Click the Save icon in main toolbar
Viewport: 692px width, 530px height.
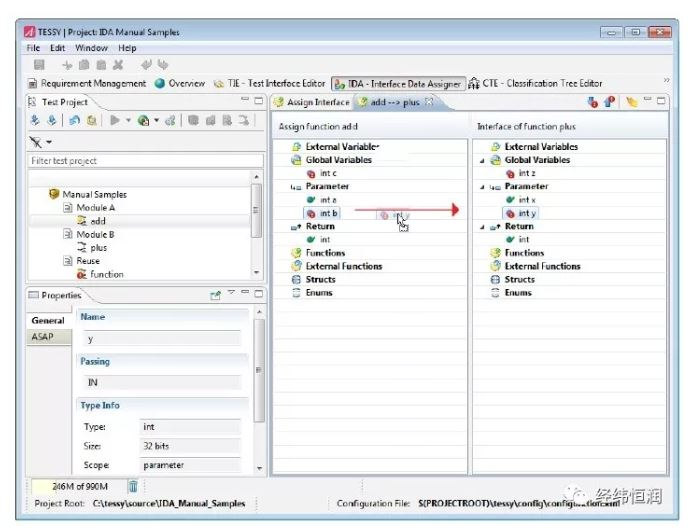pos(39,65)
